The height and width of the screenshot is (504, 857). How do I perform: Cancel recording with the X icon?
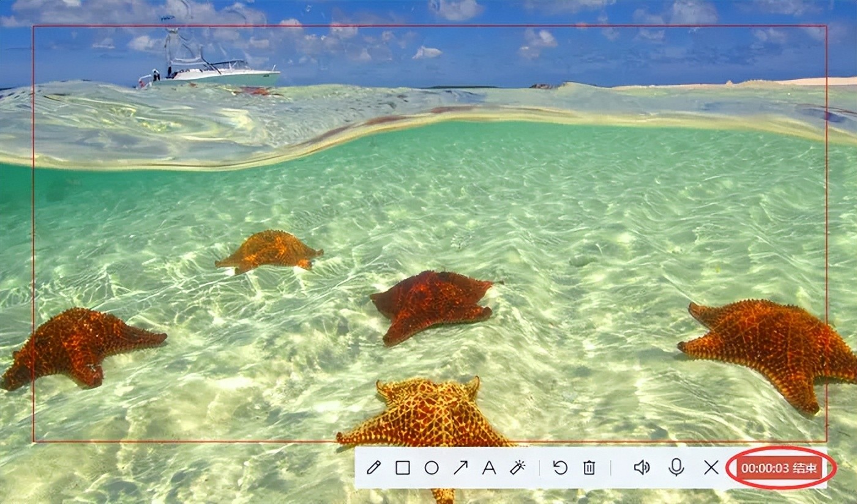[711, 468]
